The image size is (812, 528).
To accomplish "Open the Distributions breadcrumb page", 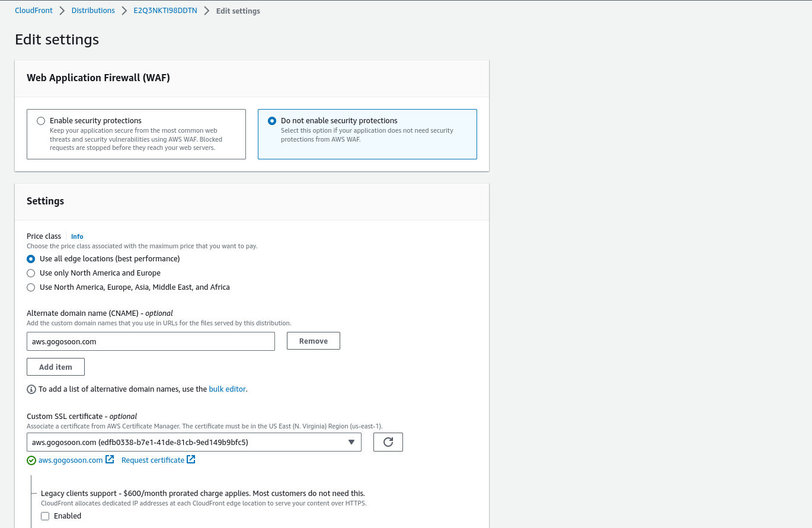I will (x=93, y=10).
